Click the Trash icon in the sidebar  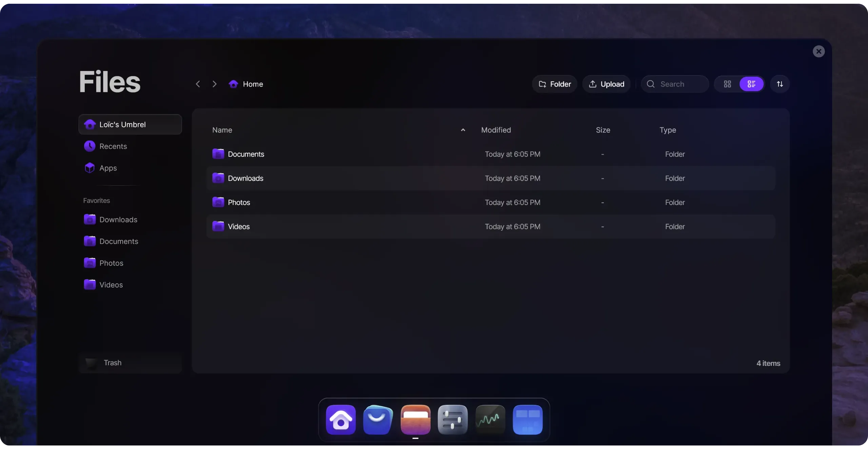(91, 363)
